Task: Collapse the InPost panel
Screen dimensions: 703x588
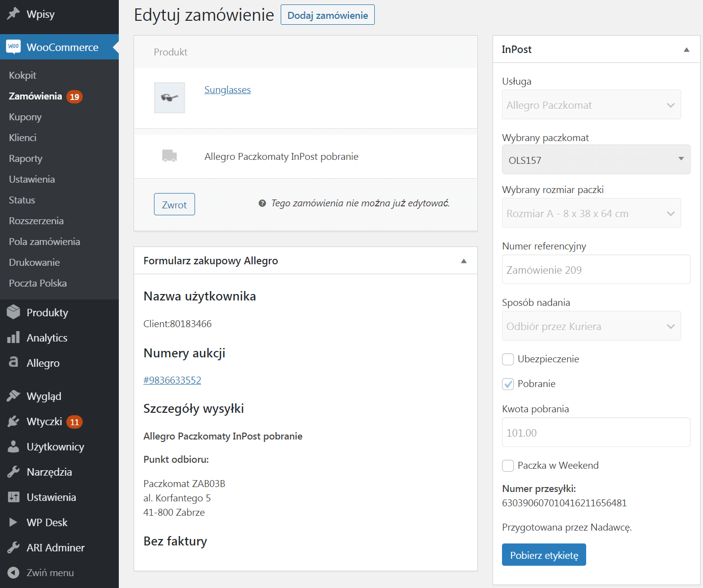Action: [x=686, y=49]
